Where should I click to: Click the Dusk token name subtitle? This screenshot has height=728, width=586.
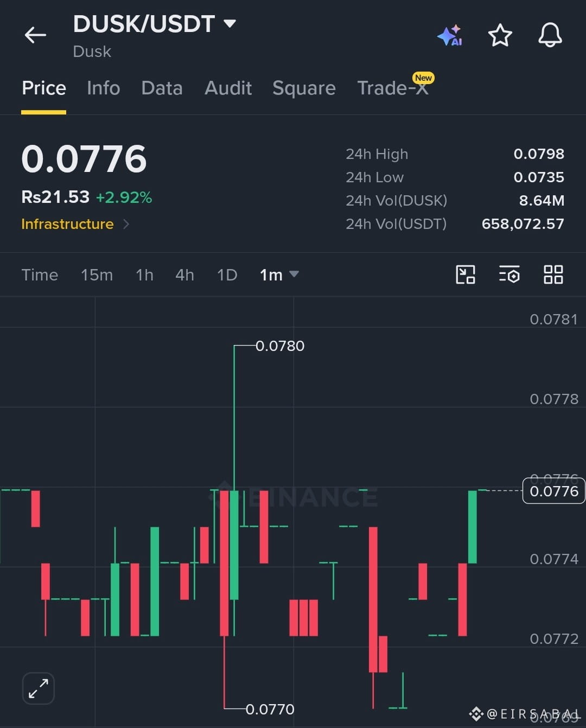(92, 52)
